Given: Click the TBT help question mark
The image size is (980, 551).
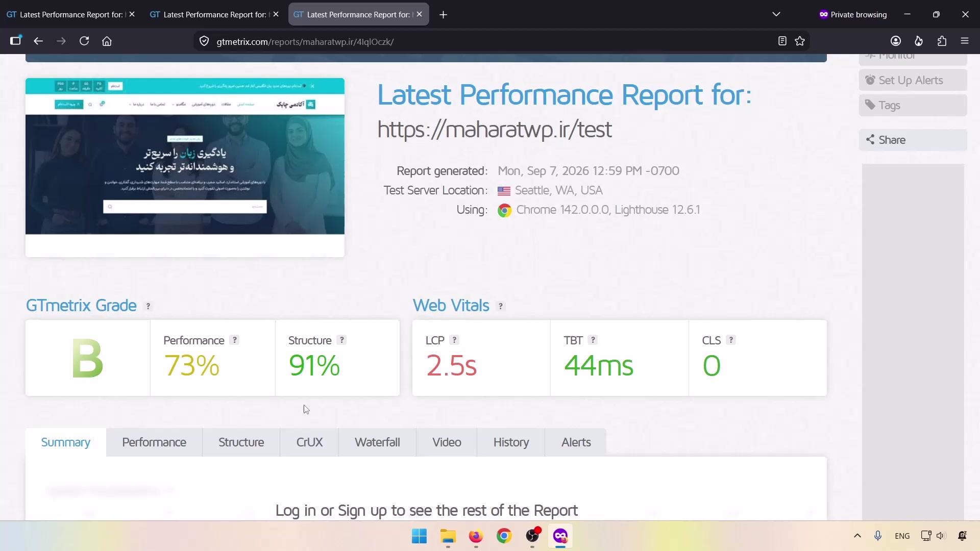Looking at the screenshot, I should point(593,340).
